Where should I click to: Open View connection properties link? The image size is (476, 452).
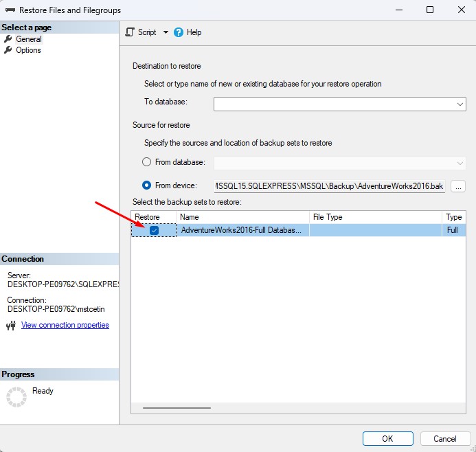65,325
